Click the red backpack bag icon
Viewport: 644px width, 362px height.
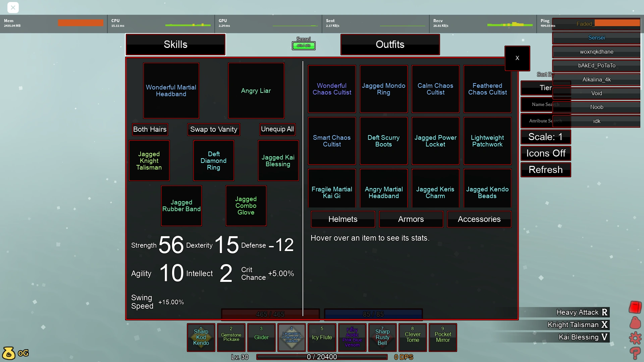pyautogui.click(x=635, y=323)
